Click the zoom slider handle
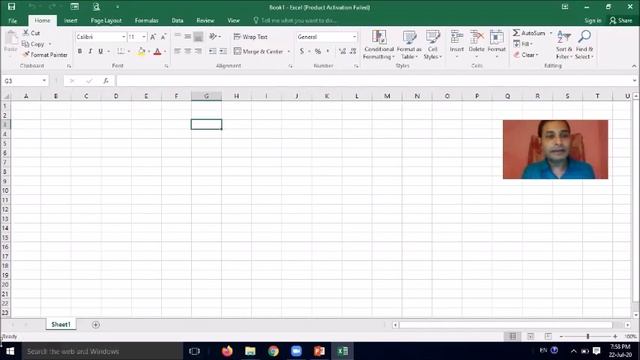The width and height of the screenshot is (640, 360). pos(588,336)
